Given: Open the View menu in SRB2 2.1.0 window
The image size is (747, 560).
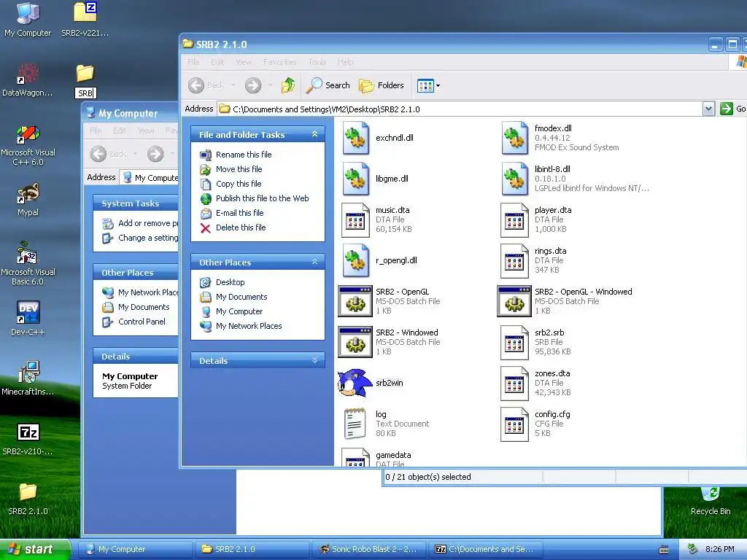Looking at the screenshot, I should [x=244, y=62].
